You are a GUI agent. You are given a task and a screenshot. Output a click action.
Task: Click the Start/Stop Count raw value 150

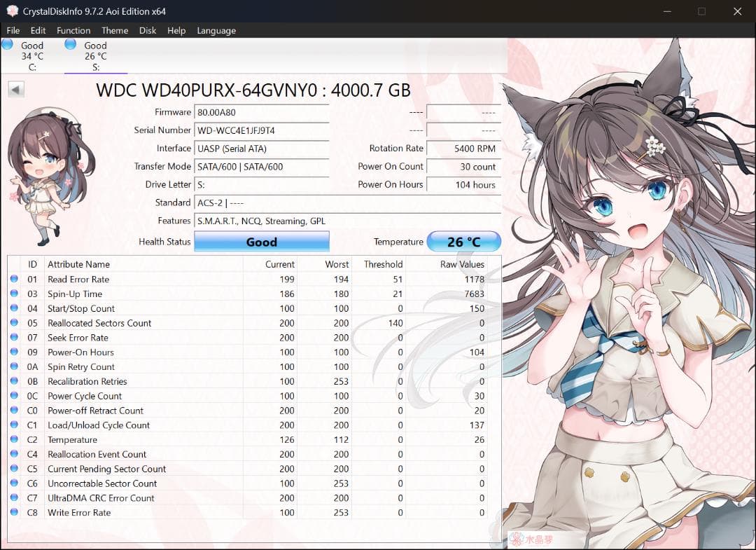click(x=477, y=308)
